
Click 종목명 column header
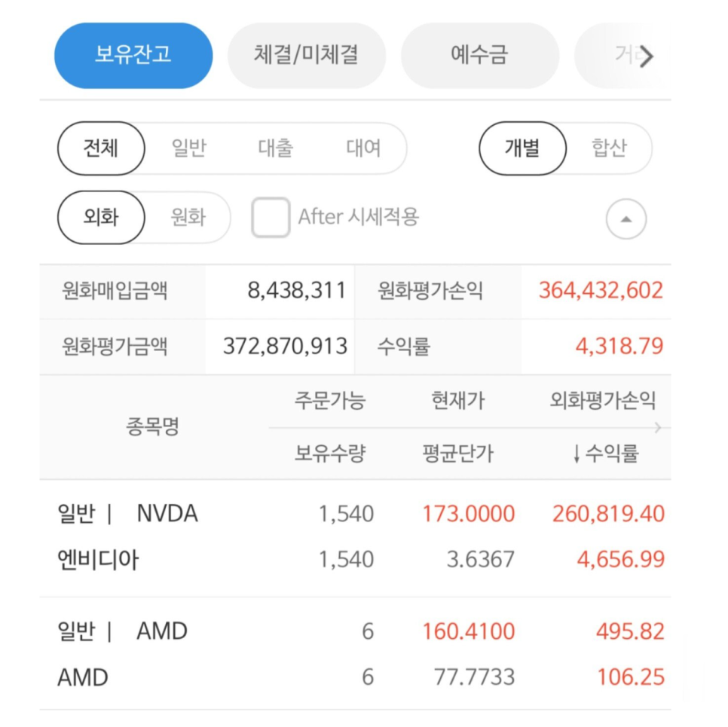pos(152,426)
